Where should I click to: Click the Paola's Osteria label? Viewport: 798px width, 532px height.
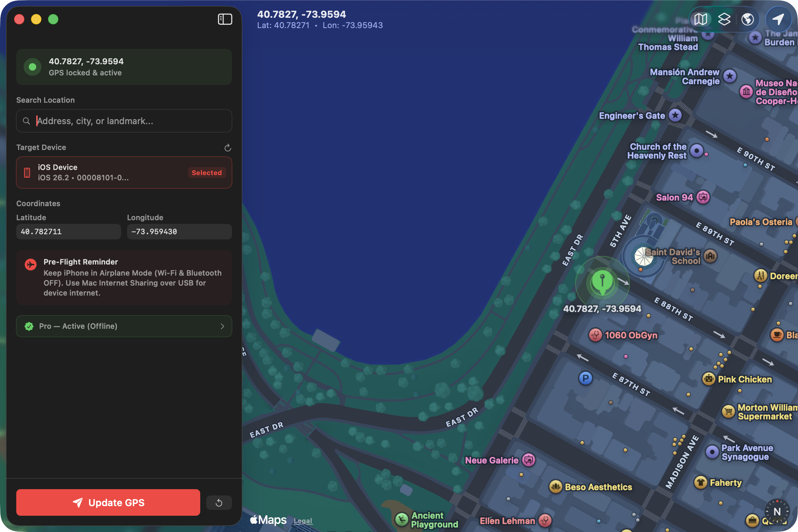(761, 222)
